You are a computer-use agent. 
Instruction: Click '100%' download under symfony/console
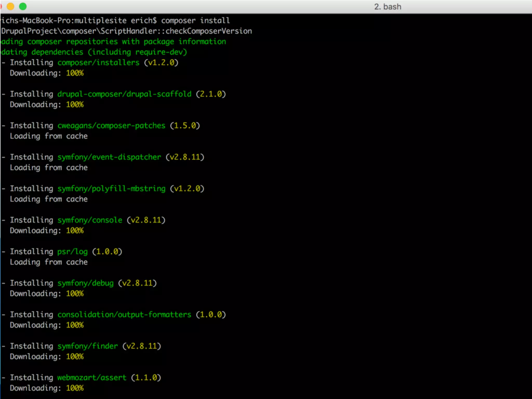[75, 231]
